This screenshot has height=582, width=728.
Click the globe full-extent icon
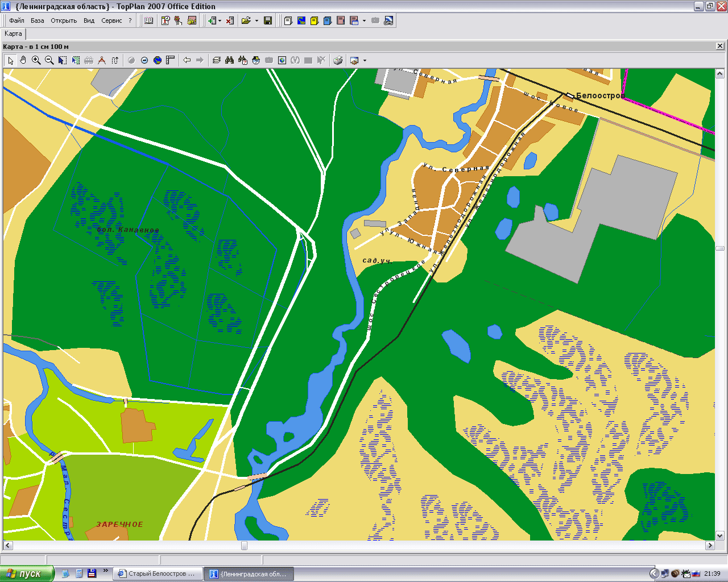click(x=158, y=60)
